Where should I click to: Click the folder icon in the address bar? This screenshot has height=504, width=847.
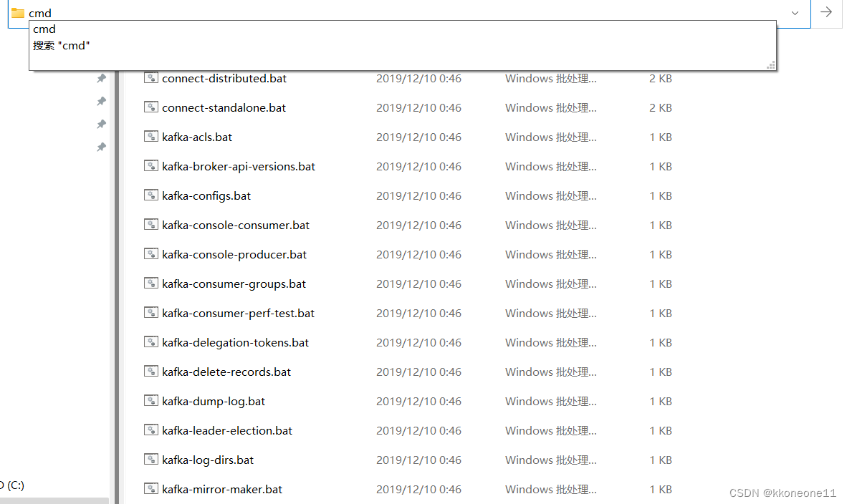click(x=16, y=13)
